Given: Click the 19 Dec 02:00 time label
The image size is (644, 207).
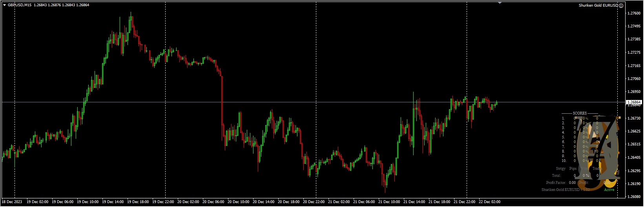Looking at the screenshot, I should pos(38,202).
